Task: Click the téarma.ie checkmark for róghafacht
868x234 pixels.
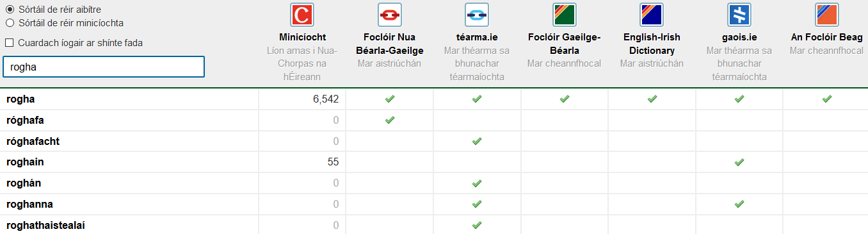Action: tap(476, 141)
